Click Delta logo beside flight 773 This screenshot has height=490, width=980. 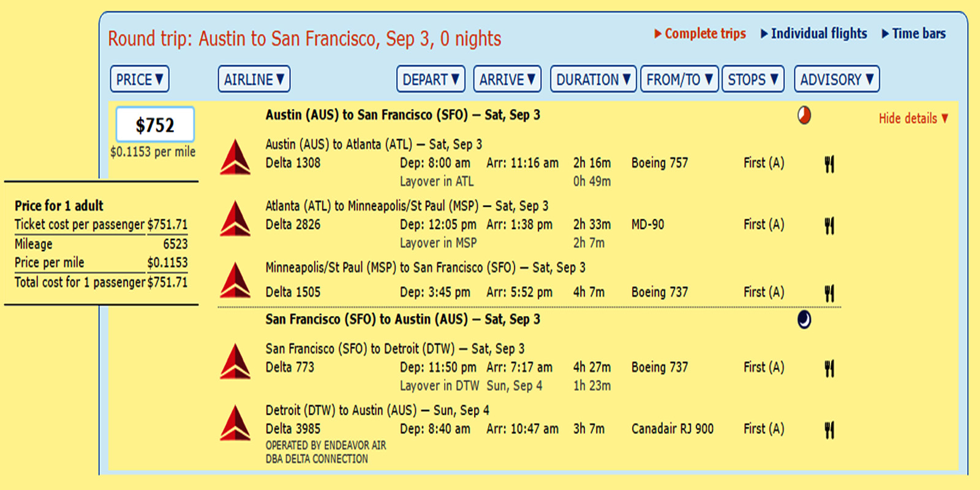235,361
